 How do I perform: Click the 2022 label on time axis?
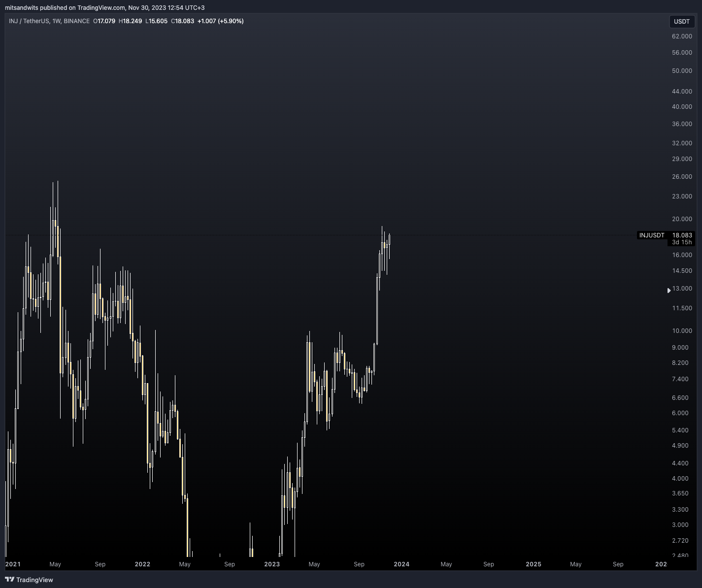[142, 564]
